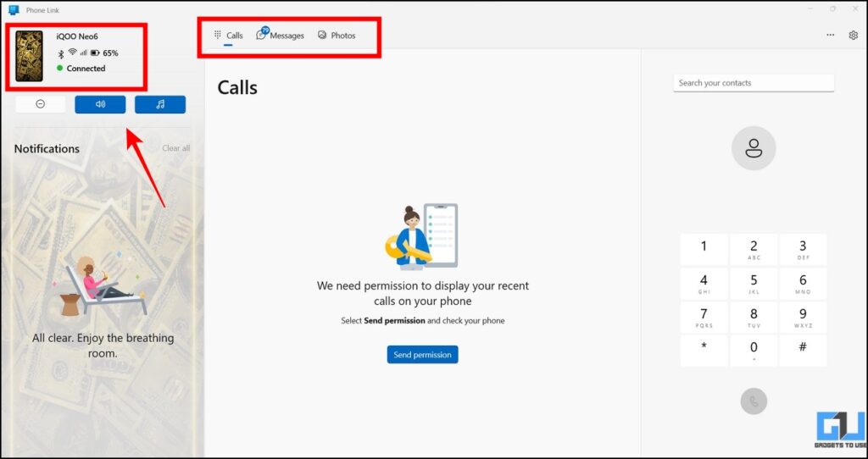
Task: Open the three-dot more options menu
Action: click(831, 36)
